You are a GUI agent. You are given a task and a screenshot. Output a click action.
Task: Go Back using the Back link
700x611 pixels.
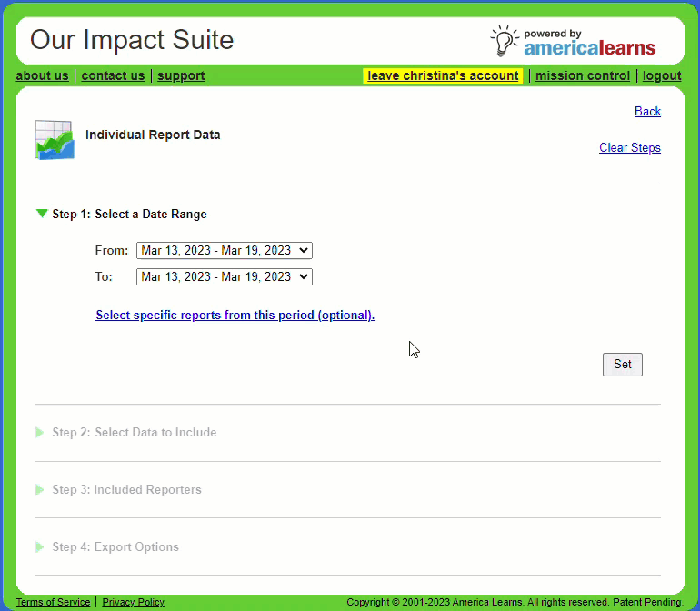(x=647, y=111)
